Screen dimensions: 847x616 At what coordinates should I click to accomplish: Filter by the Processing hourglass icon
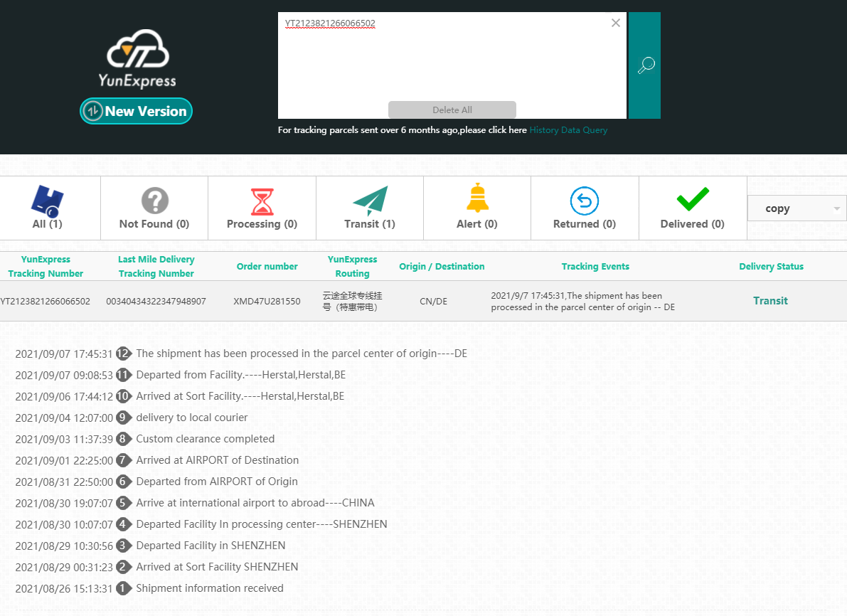point(262,202)
